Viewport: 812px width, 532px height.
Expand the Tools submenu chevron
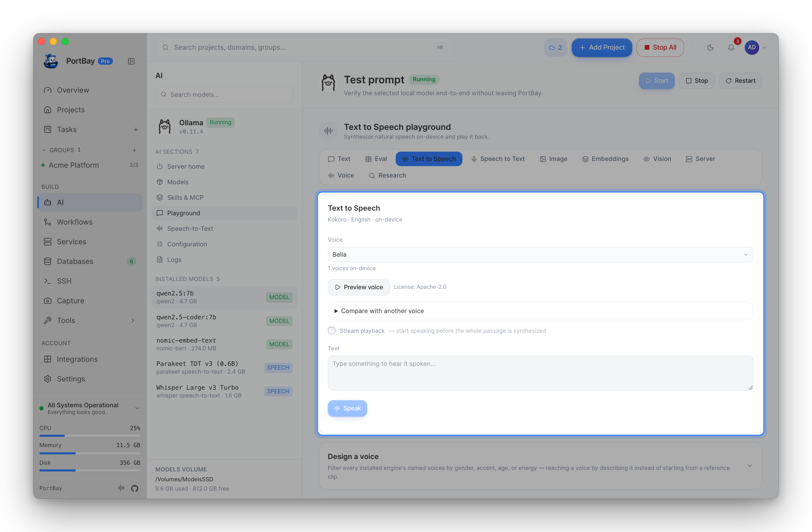[x=133, y=321]
